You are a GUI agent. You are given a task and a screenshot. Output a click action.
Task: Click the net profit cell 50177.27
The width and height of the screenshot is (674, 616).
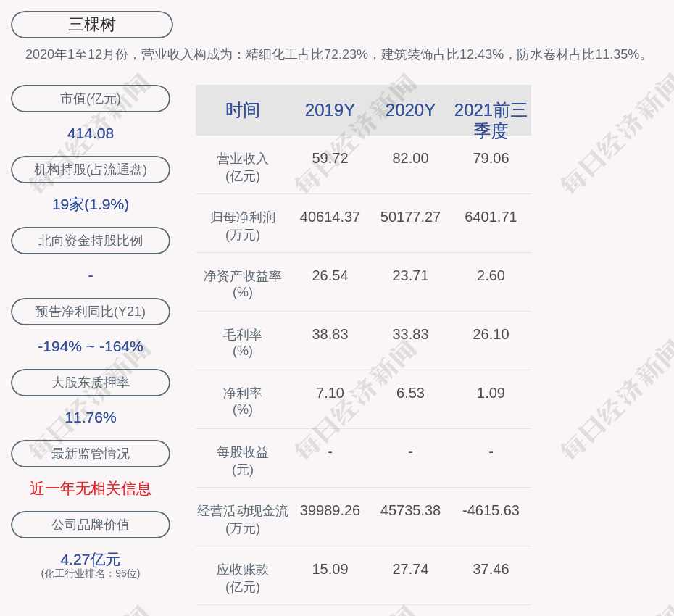point(410,217)
